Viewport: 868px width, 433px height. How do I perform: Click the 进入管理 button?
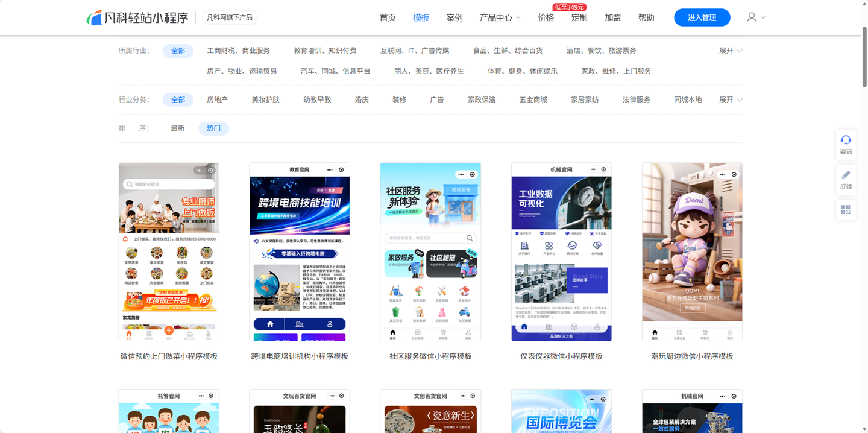coord(702,17)
